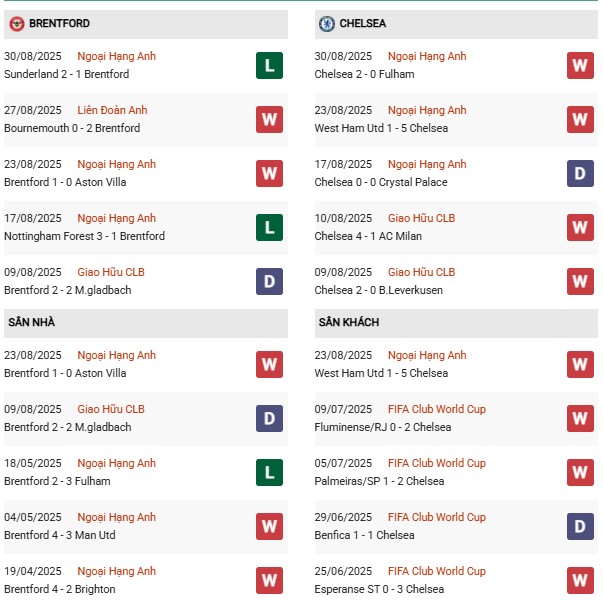This screenshot has height=608, width=603.
Task: Open FIFA Club World Cup link for Fluminense match
Action: (437, 409)
